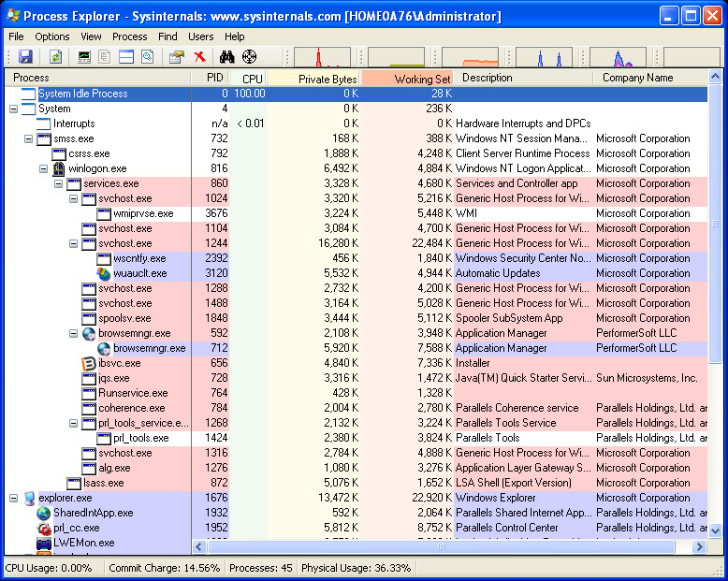
Task: Open the Find menu
Action: (x=167, y=36)
